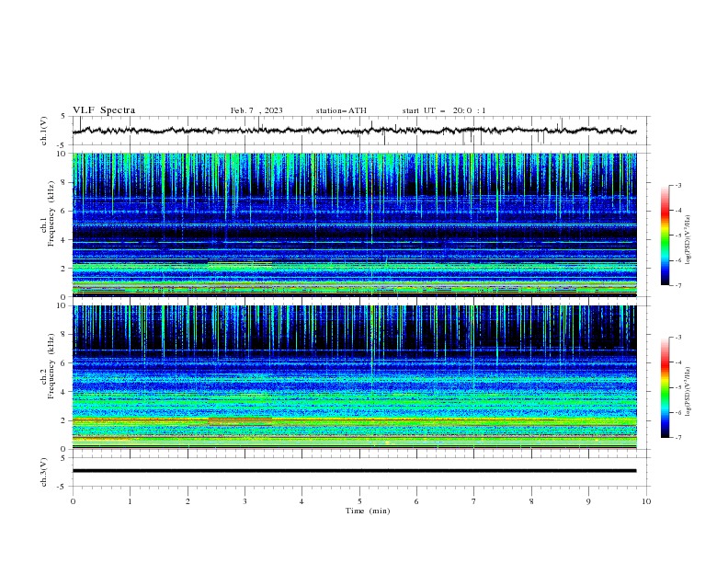728x563 pixels.
Task: Click the "2" kHz tick of ch.2 spectrogram
Action: point(63,420)
